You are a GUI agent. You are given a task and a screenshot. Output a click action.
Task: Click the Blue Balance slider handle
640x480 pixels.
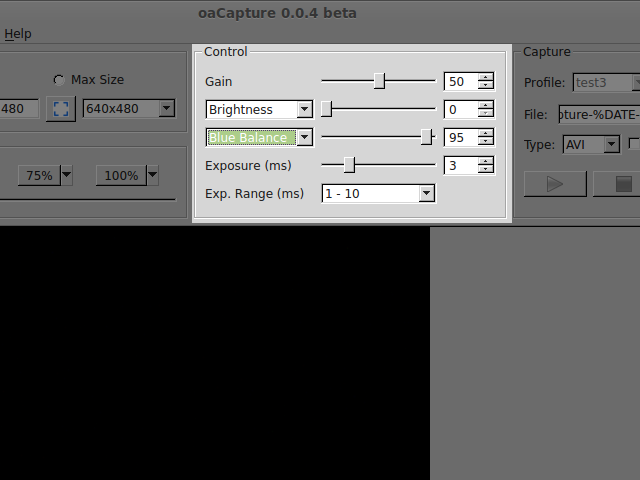point(426,137)
